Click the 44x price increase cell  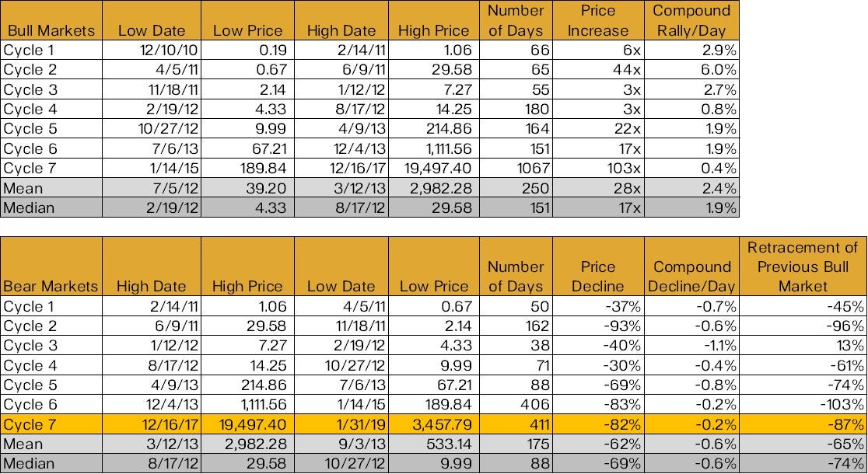point(598,70)
